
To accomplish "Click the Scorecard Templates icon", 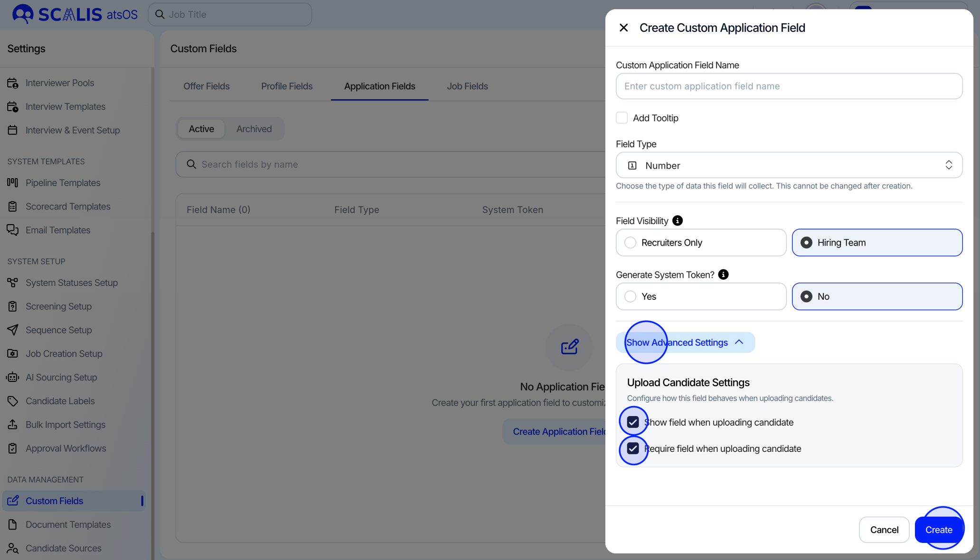I will 13,207.
